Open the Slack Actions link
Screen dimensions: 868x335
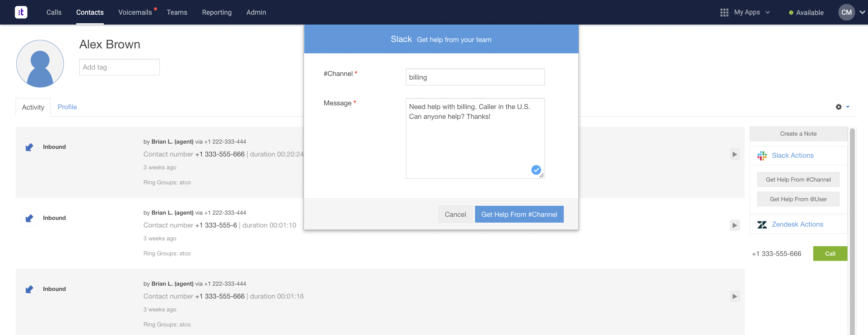point(792,155)
